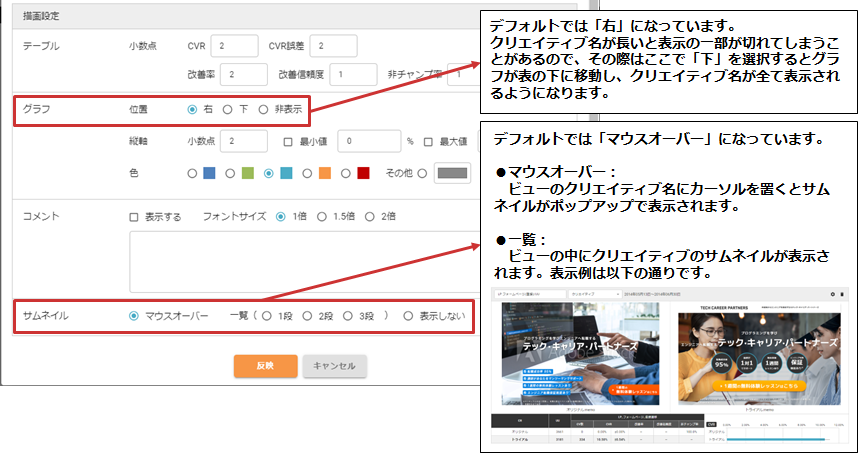Click the 改善信頼度 decimal input field
The width and height of the screenshot is (858, 453).
point(353,74)
